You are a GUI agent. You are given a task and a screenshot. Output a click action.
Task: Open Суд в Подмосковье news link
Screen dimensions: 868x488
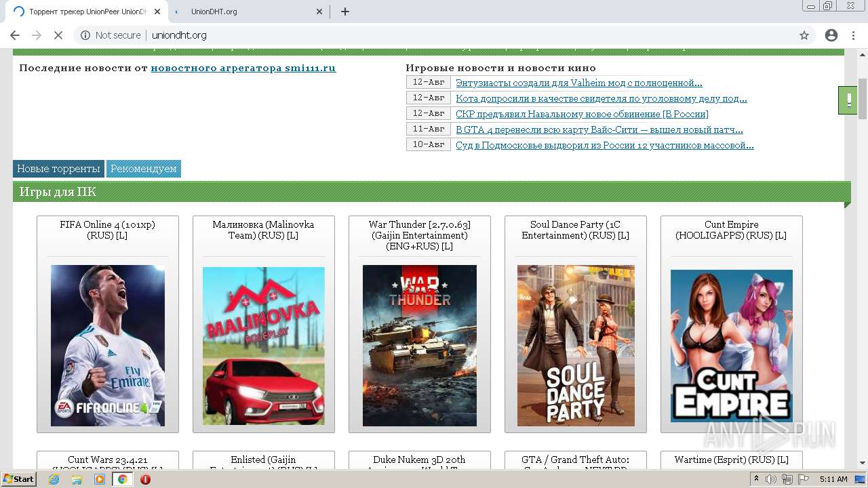[604, 145]
